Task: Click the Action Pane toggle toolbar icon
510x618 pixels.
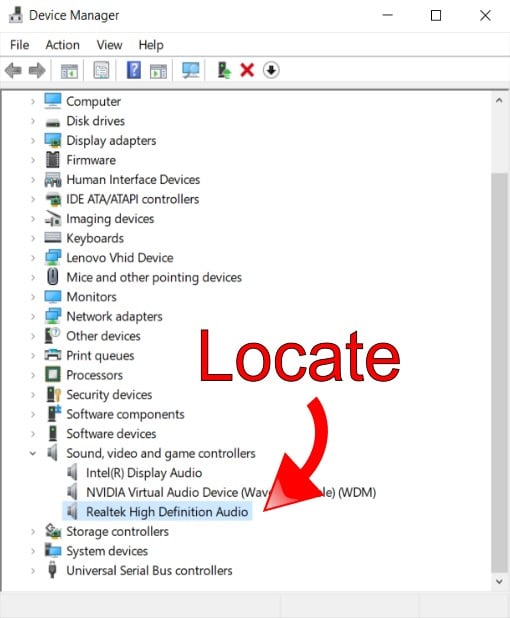Action: pyautogui.click(x=158, y=71)
